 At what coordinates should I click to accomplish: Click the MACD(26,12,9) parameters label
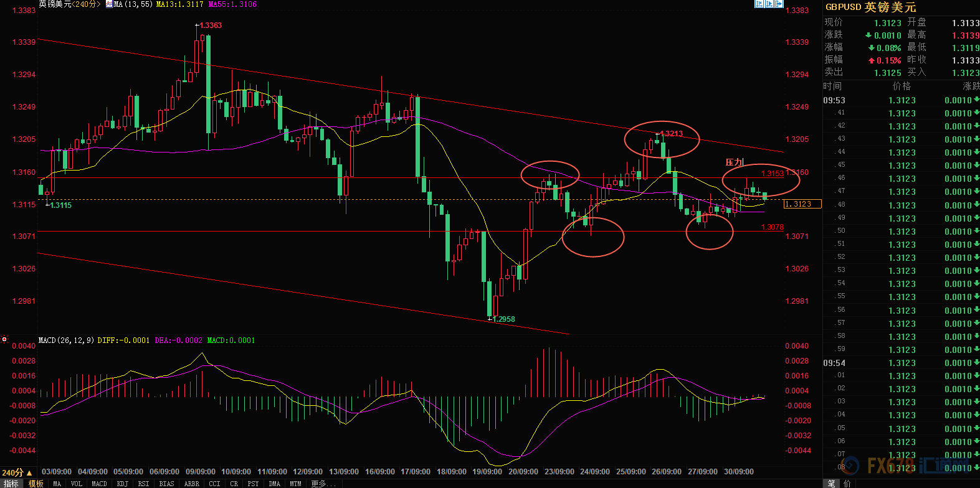pyautogui.click(x=66, y=340)
